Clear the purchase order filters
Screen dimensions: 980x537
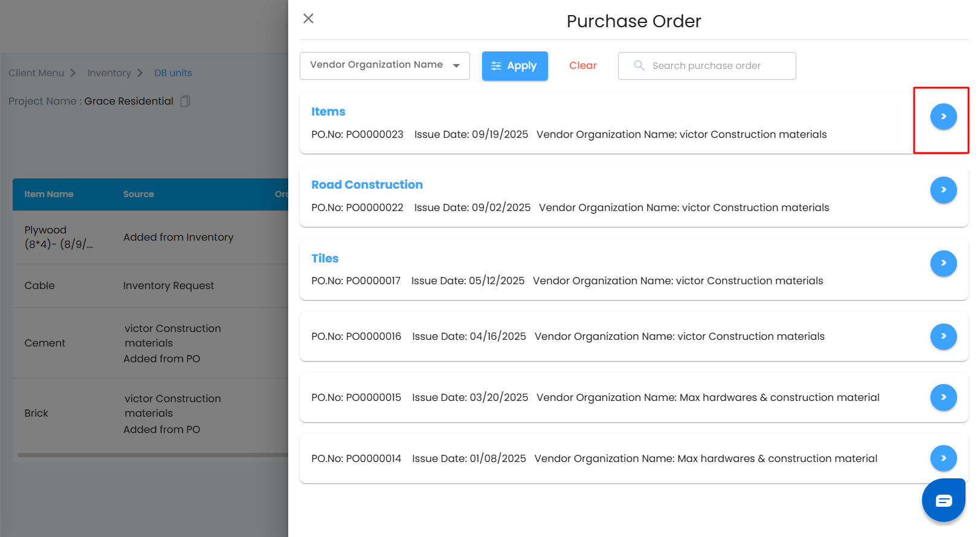coord(582,66)
